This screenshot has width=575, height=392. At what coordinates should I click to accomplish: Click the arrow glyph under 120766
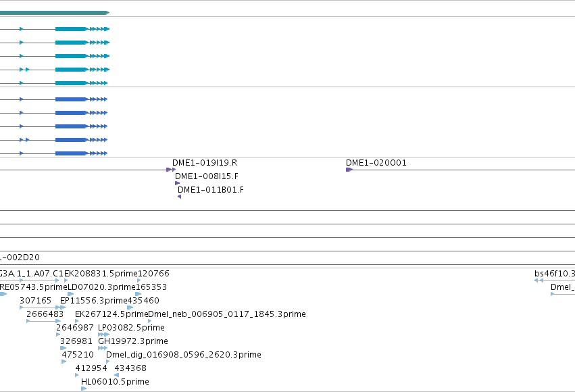point(139,280)
